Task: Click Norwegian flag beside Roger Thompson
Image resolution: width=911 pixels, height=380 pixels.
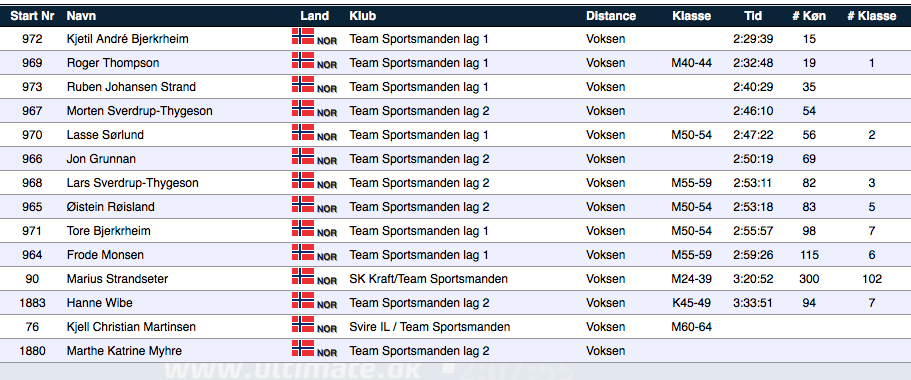Action: (303, 60)
